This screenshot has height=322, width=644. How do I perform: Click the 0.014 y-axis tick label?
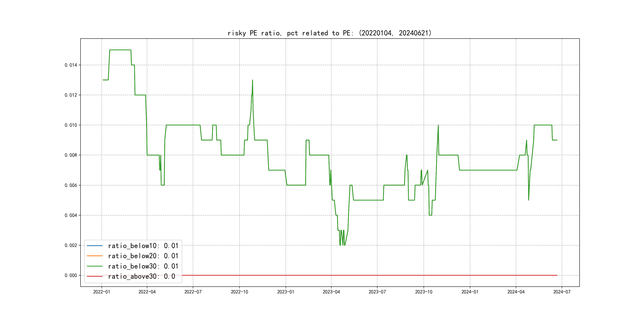click(x=71, y=65)
